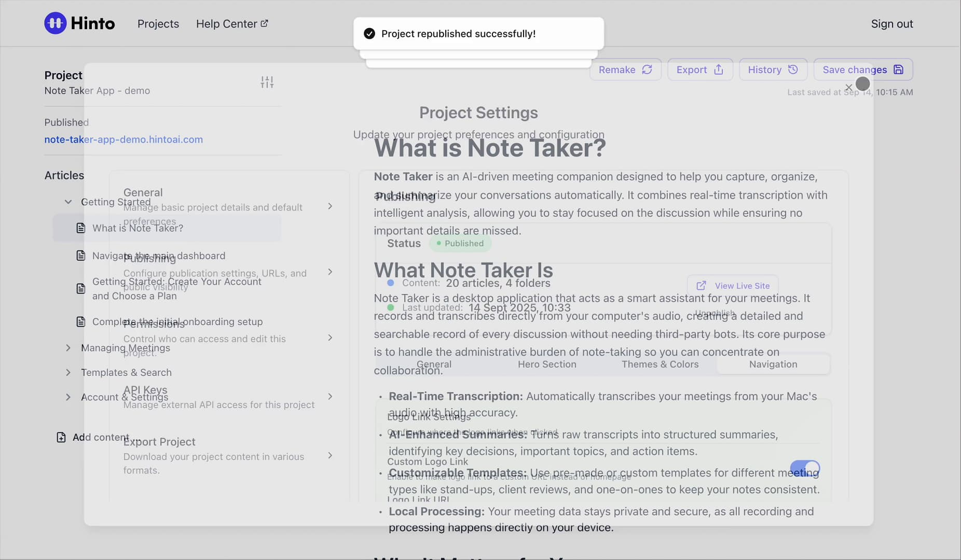Collapse the Getting Started folder
This screenshot has width=961, height=560.
(x=68, y=202)
